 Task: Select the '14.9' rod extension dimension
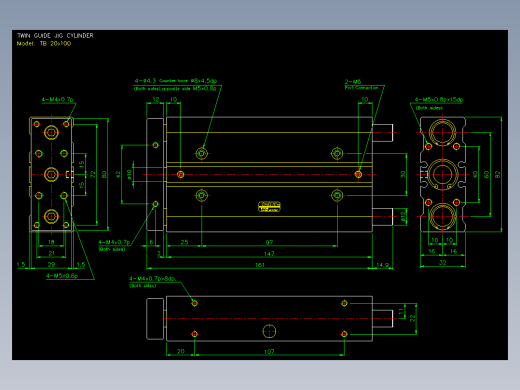[382, 265]
